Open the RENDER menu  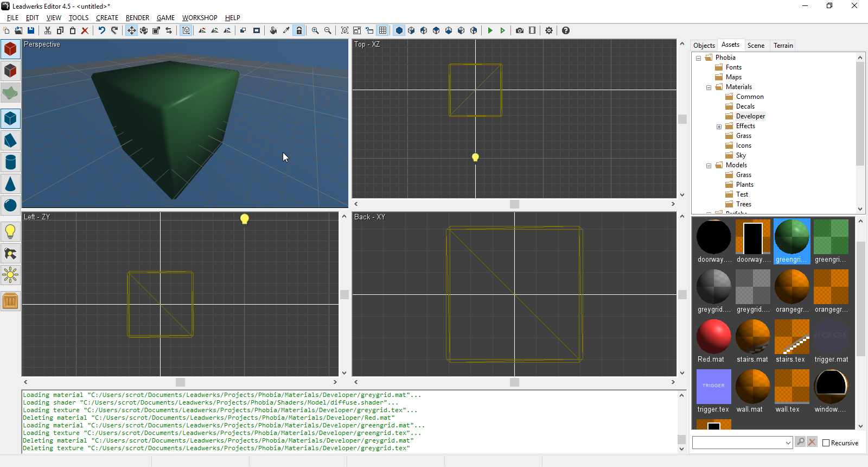(x=137, y=18)
